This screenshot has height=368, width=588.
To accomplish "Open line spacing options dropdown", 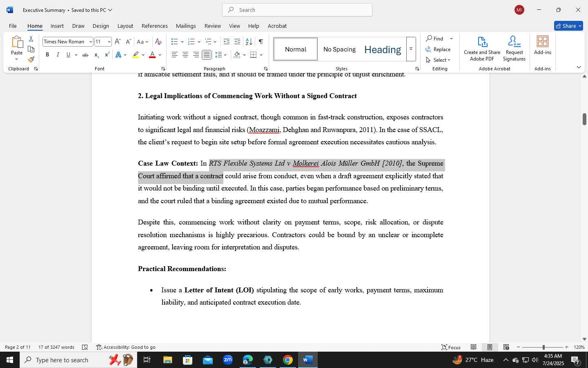I will click(x=225, y=55).
